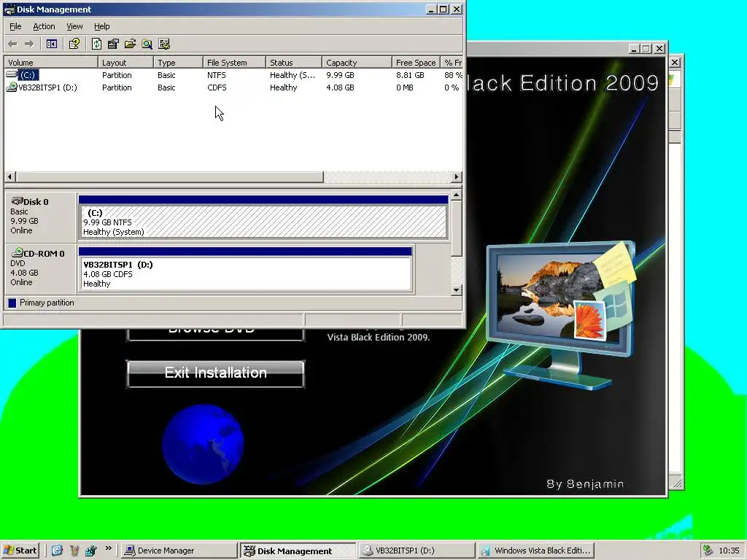This screenshot has width=747, height=560.
Task: Open the File menu
Action: click(x=15, y=27)
